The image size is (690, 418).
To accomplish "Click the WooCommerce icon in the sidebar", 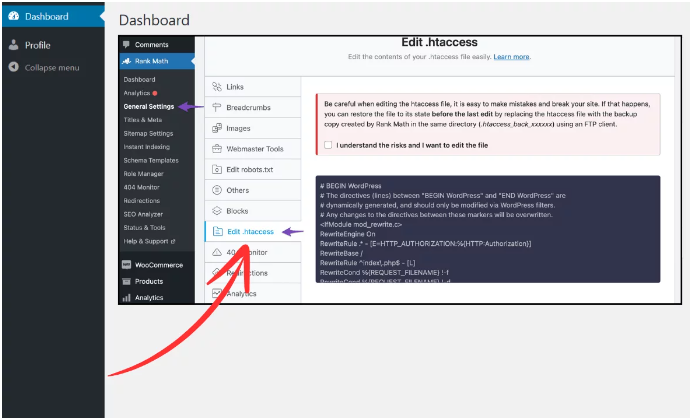I will (127, 265).
